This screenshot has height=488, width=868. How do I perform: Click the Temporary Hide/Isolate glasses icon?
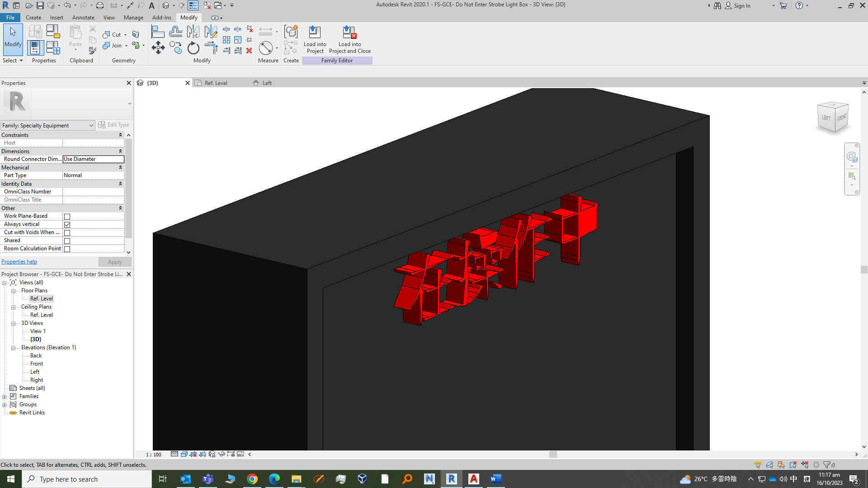(222, 454)
